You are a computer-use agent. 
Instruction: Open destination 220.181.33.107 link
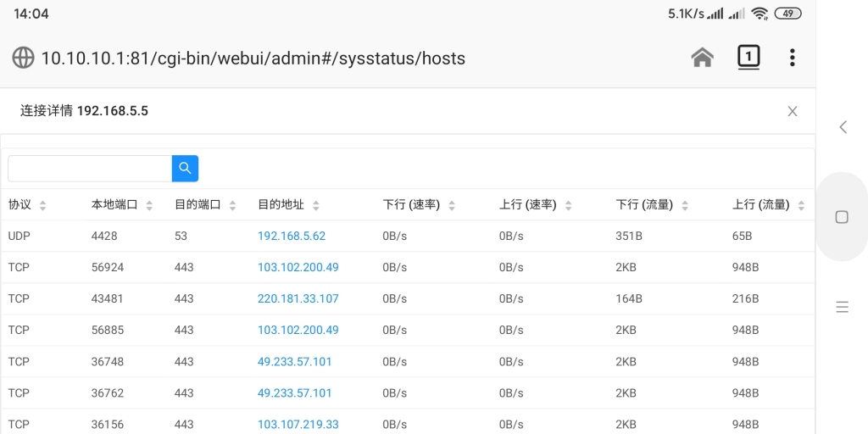[298, 298]
